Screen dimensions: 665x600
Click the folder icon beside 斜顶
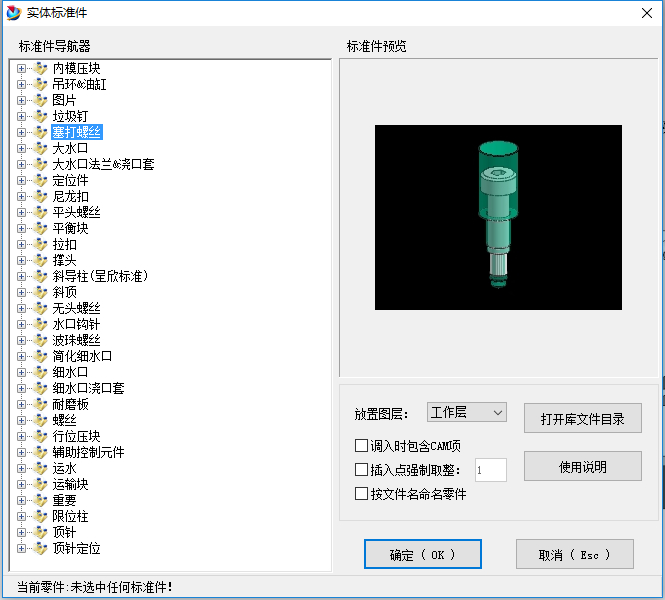coord(40,292)
